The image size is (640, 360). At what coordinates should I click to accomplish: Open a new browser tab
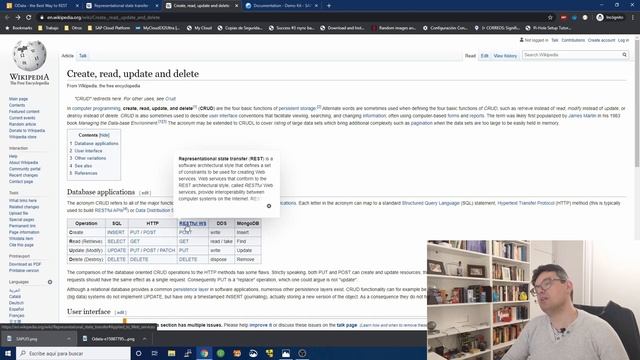tap(329, 6)
